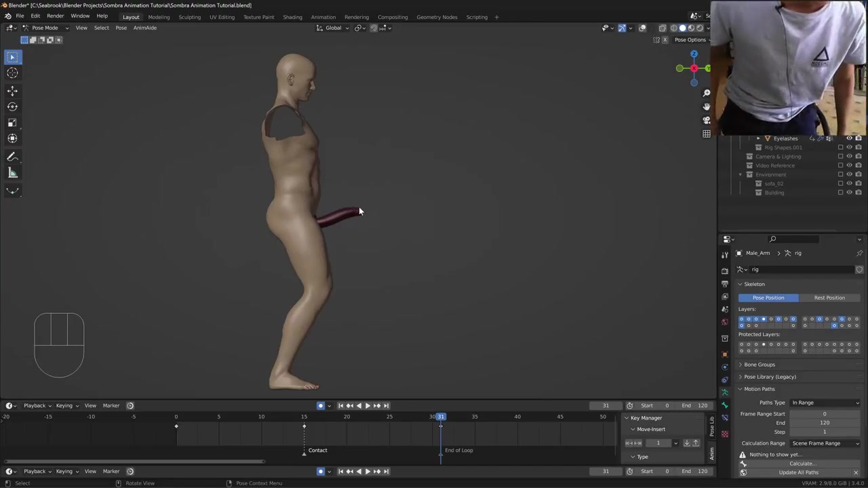Select the Scale tool in toolbar
Viewport: 868px width, 488px height.
tap(12, 123)
